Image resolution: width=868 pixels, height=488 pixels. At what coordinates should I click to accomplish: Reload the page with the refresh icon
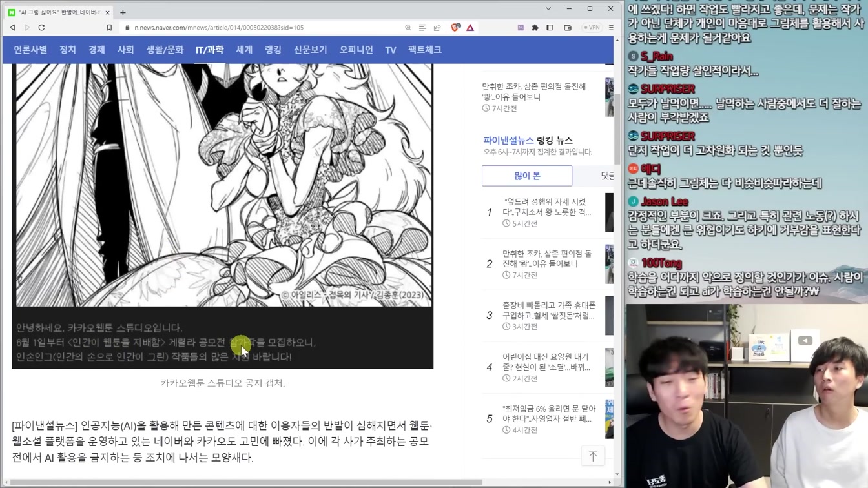pyautogui.click(x=41, y=28)
